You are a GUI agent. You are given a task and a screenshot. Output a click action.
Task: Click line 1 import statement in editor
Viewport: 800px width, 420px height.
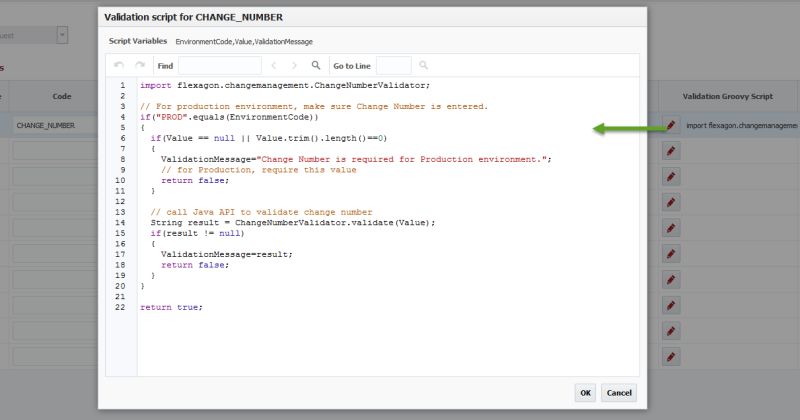point(285,85)
